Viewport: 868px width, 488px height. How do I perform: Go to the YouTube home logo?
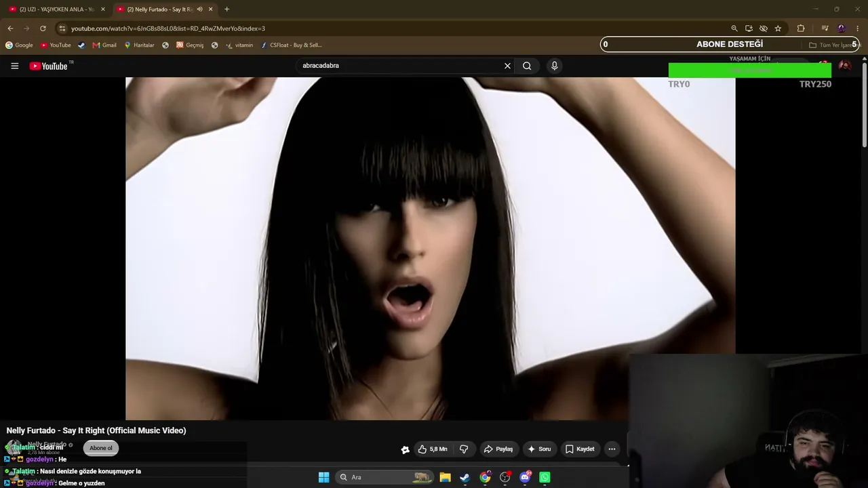coord(49,66)
